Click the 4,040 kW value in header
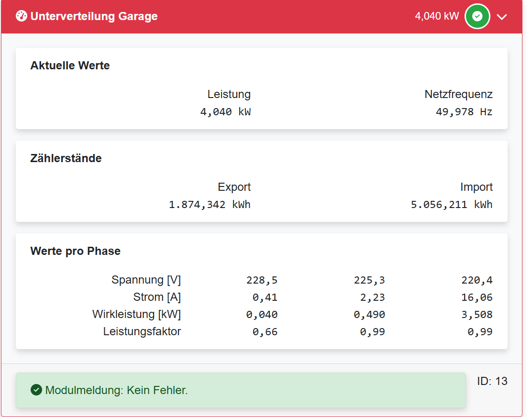Image resolution: width=532 pixels, height=417 pixels. click(436, 16)
